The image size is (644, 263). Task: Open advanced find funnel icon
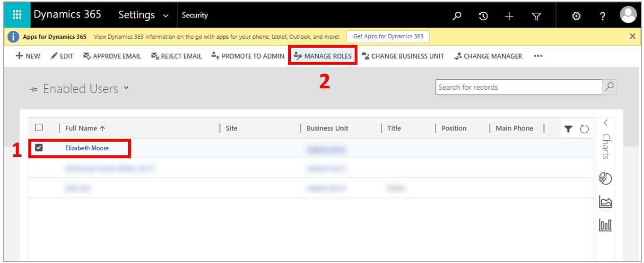pos(536,16)
